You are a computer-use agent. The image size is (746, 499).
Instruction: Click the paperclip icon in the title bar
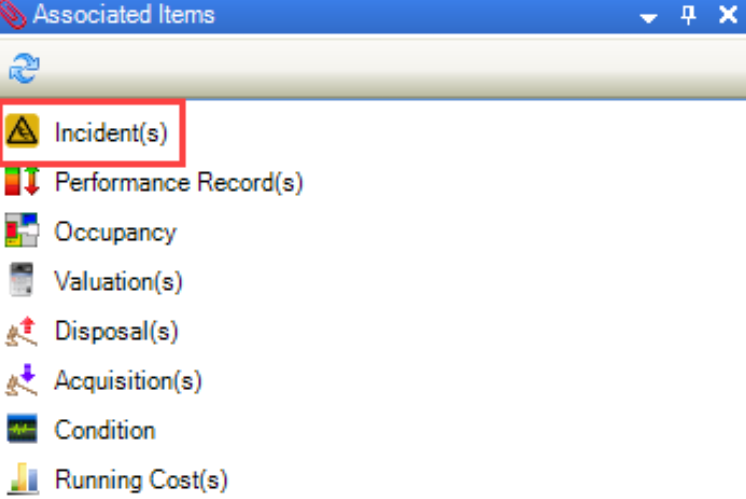(x=16, y=14)
